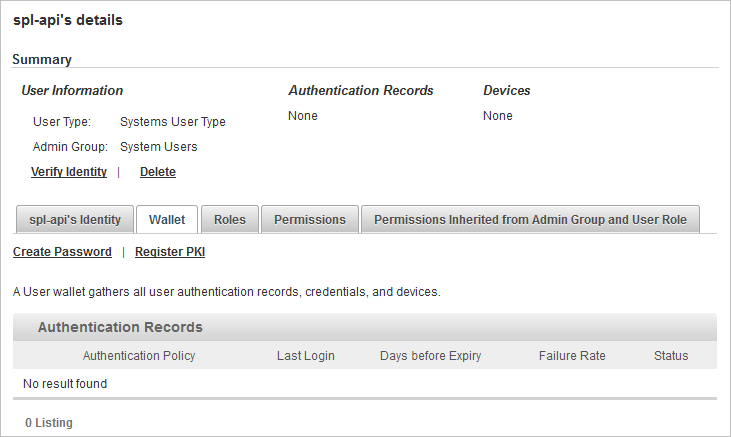This screenshot has width=731, height=437.
Task: Click the Authentication Policy column header
Action: click(x=139, y=355)
